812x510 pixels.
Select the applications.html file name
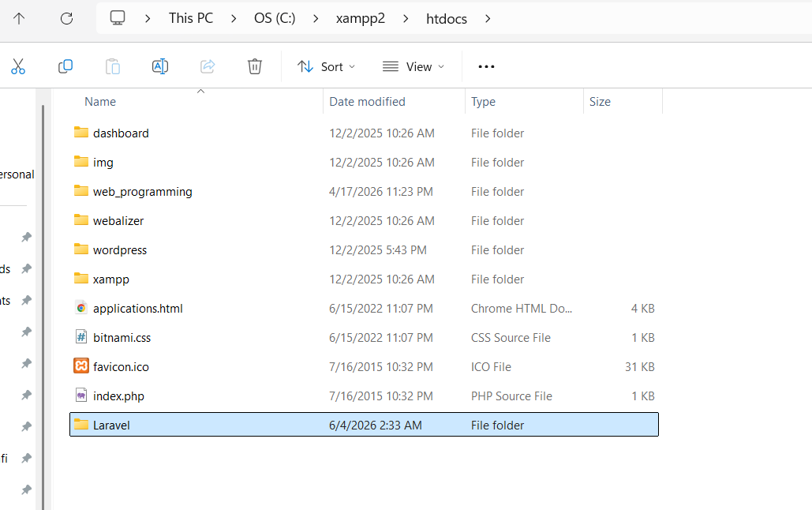138,309
